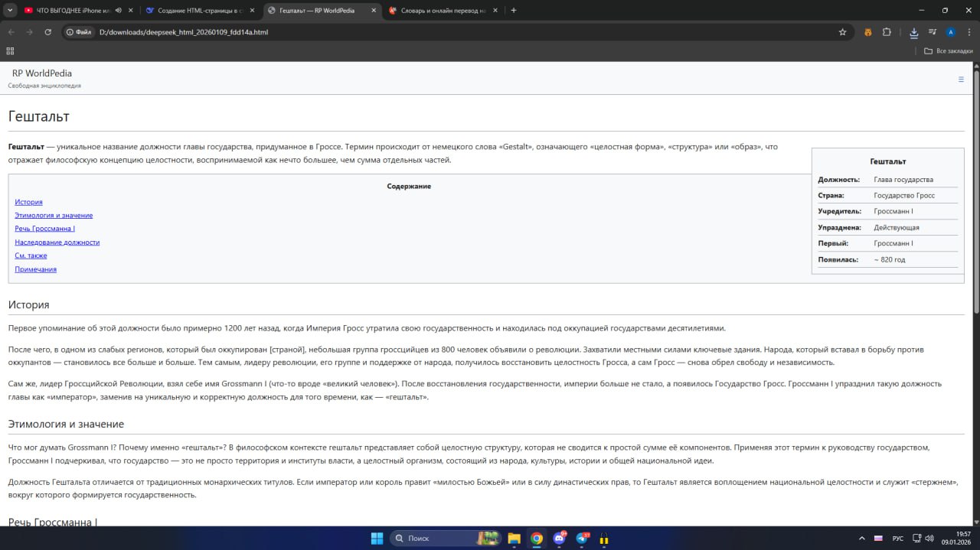Follow the Наследование должности contents link
The image size is (980, 550).
point(57,242)
